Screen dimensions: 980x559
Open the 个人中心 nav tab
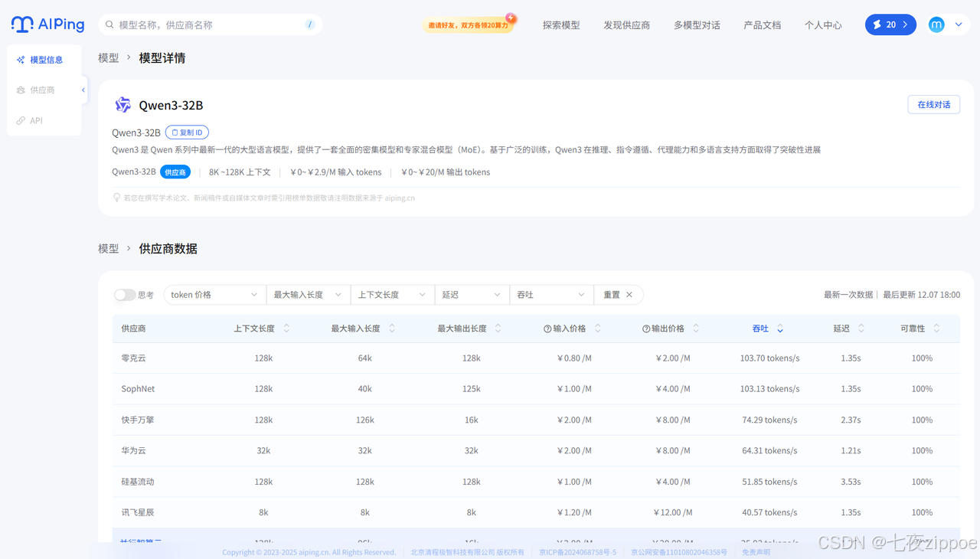pos(823,25)
